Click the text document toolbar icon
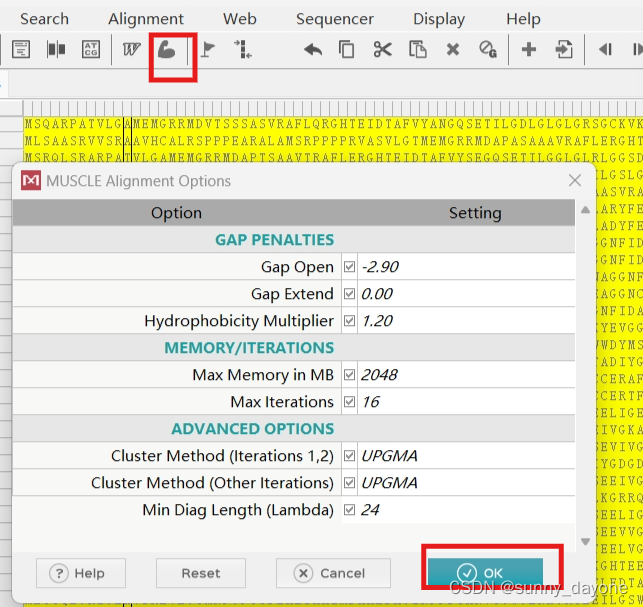The width and height of the screenshot is (643, 607). 21,50
